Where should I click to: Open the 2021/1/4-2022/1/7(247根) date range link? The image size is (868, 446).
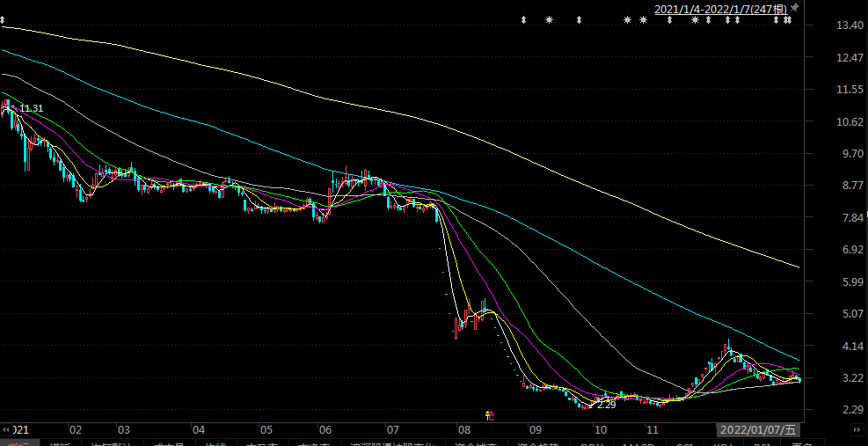coord(721,9)
